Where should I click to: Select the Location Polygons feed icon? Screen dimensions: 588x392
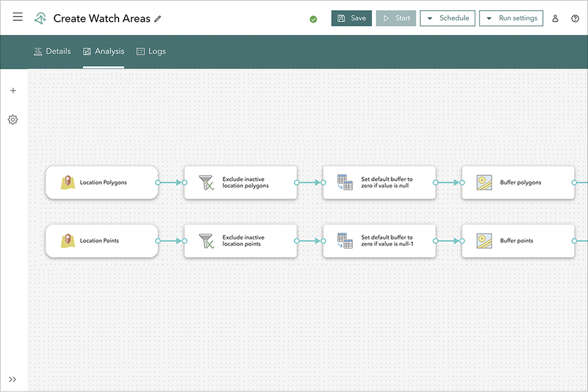(68, 182)
